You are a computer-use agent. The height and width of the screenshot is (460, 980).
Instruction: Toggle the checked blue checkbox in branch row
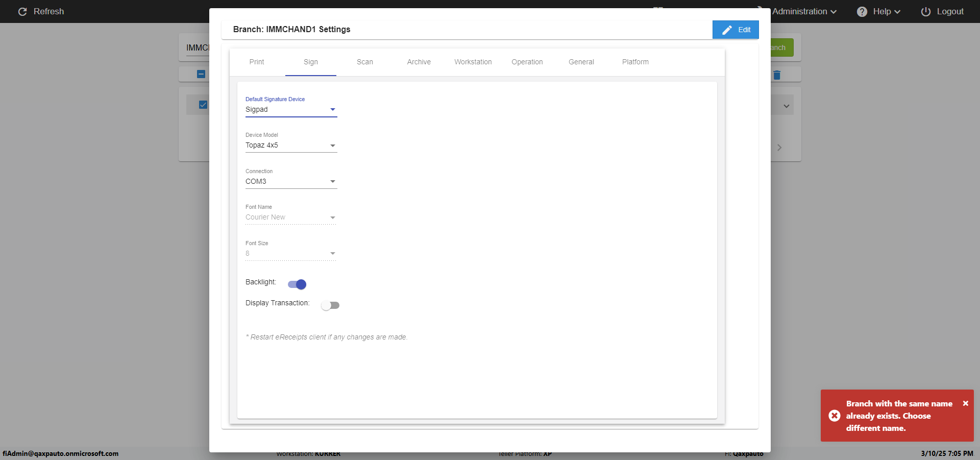coord(203,105)
